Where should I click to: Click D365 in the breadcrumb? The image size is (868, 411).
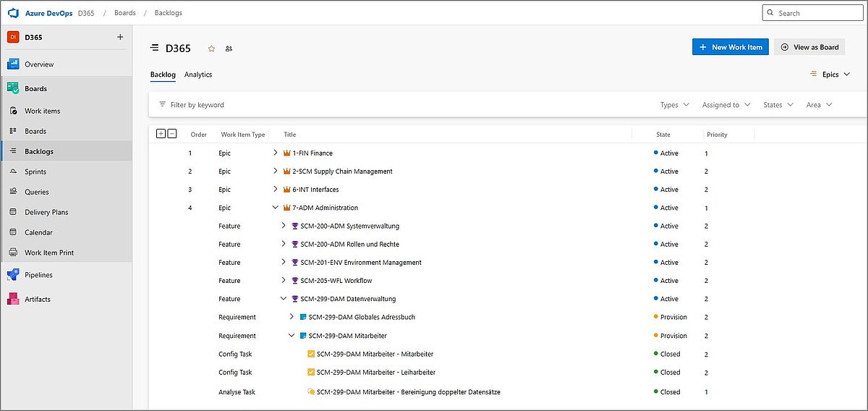[x=86, y=13]
